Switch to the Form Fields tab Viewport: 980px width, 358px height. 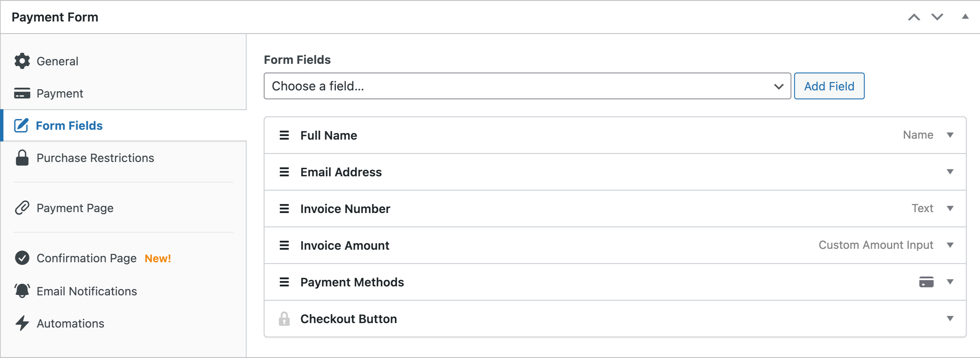pos(69,126)
